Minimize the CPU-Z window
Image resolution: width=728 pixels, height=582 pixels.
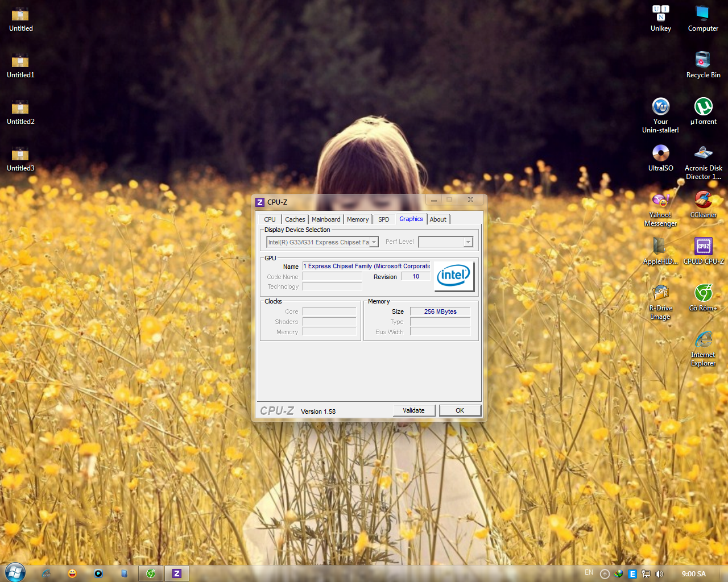click(x=433, y=199)
